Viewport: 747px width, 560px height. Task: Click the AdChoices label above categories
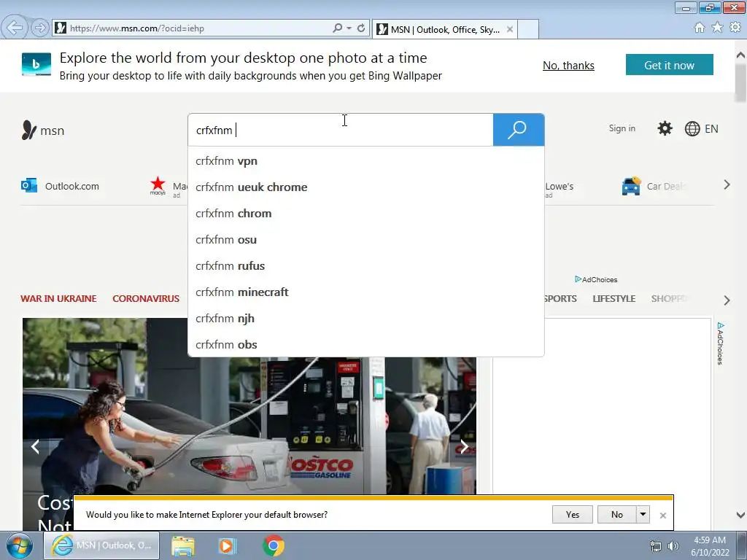(596, 279)
